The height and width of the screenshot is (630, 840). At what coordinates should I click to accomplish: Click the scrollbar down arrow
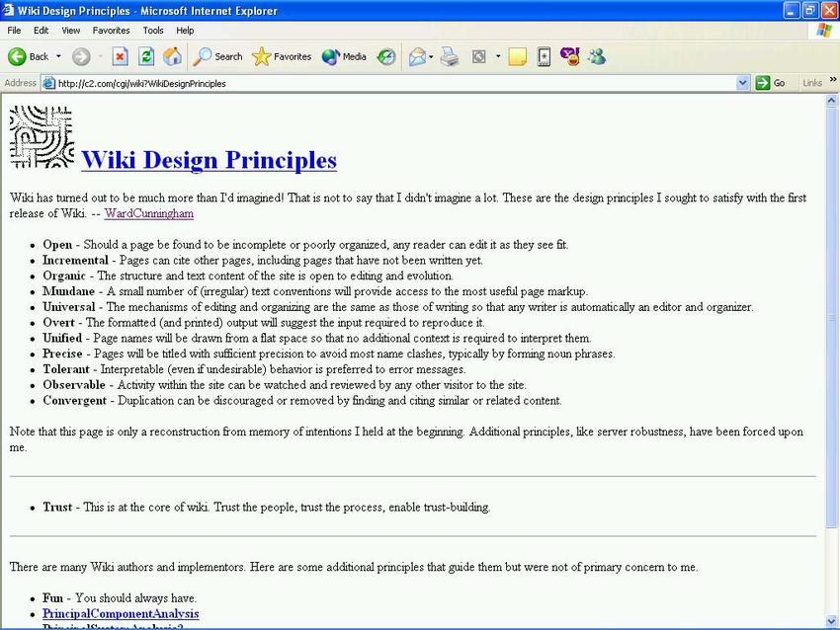coord(831,621)
